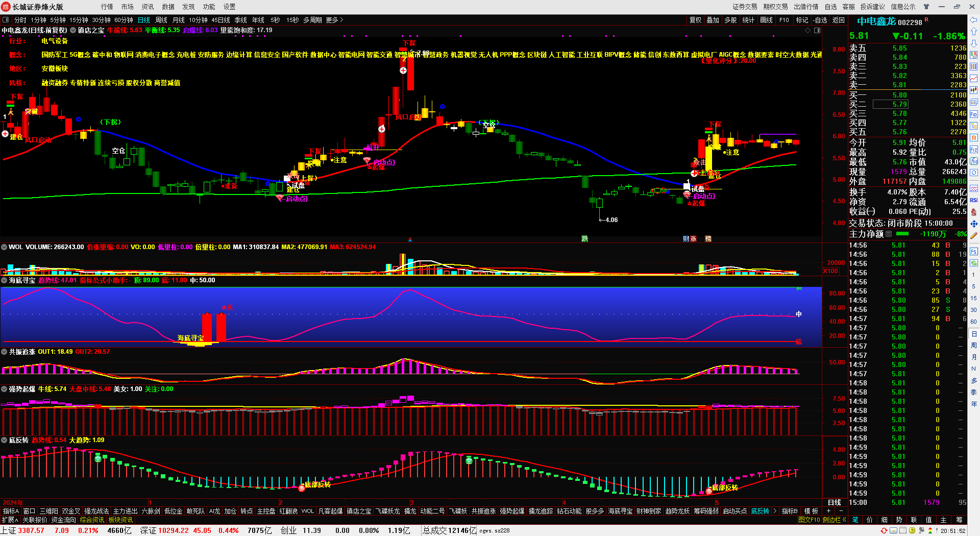Open the 资讯 menu
The width and height of the screenshot is (980, 536).
click(x=148, y=7)
